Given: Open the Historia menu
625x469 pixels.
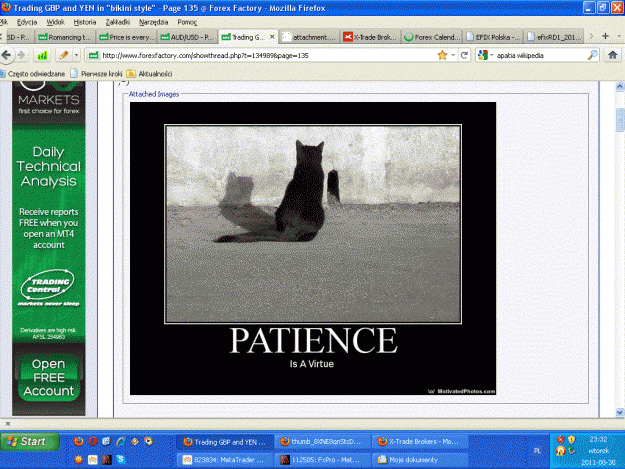Looking at the screenshot, I should coord(85,22).
